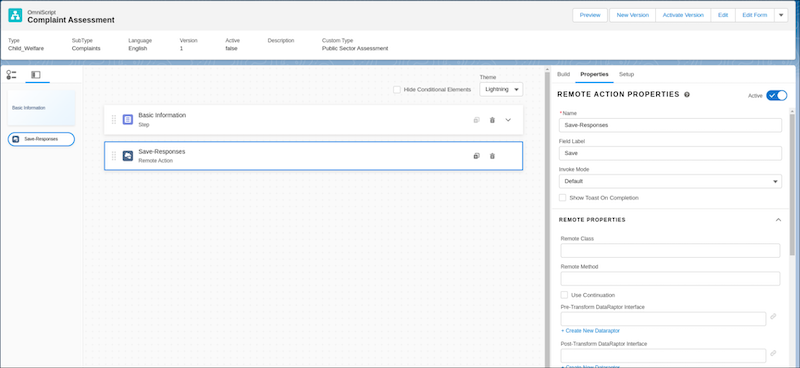
Task: Collapse the Remote Properties section
Action: (778, 220)
